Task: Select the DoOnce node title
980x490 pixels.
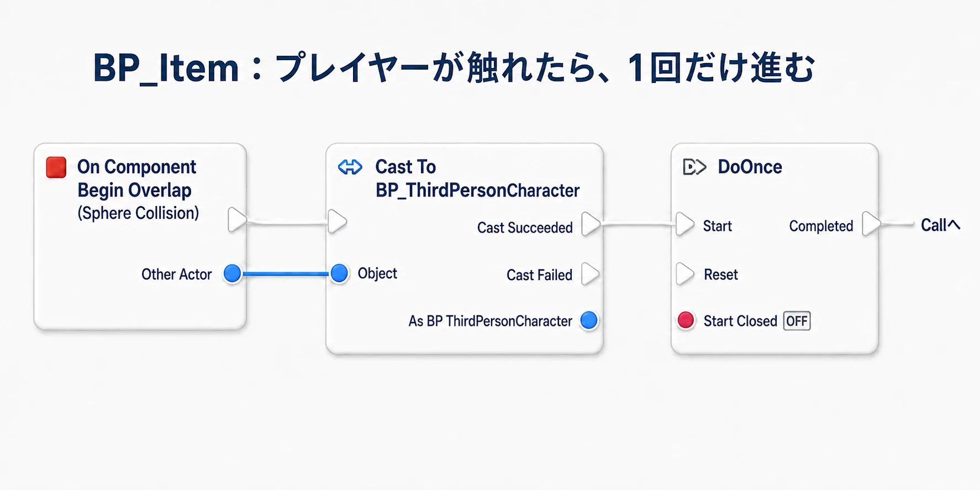Action: click(750, 167)
